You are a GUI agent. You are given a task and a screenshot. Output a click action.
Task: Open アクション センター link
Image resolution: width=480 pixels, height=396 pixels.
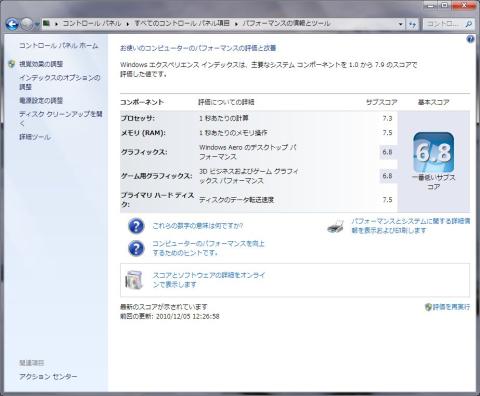(48, 377)
